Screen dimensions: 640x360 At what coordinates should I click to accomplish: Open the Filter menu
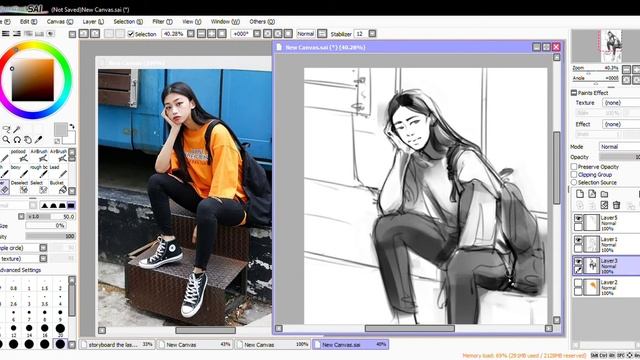(162, 21)
